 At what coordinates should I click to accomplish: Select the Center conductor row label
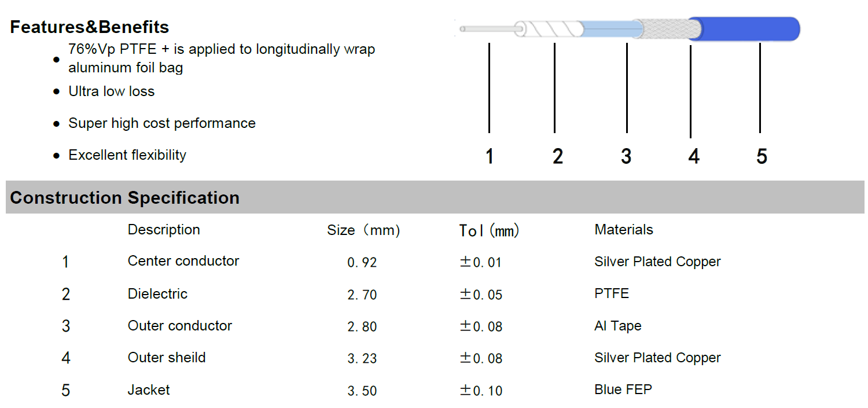point(183,261)
